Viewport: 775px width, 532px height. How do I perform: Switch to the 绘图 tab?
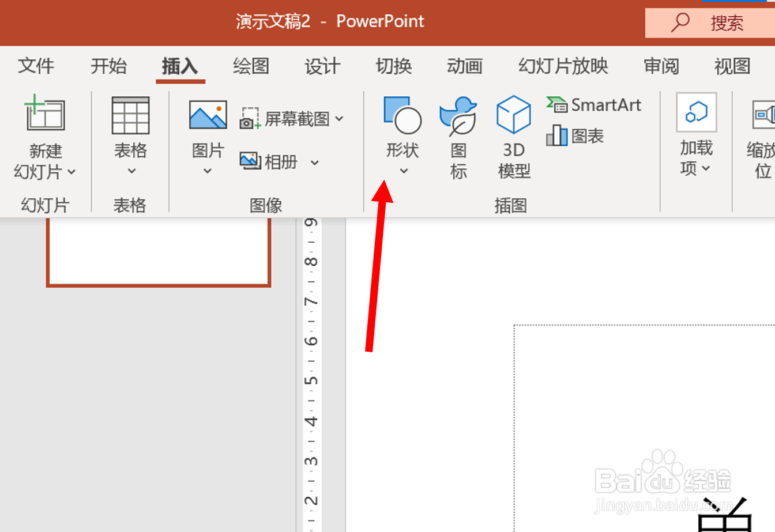coord(251,66)
